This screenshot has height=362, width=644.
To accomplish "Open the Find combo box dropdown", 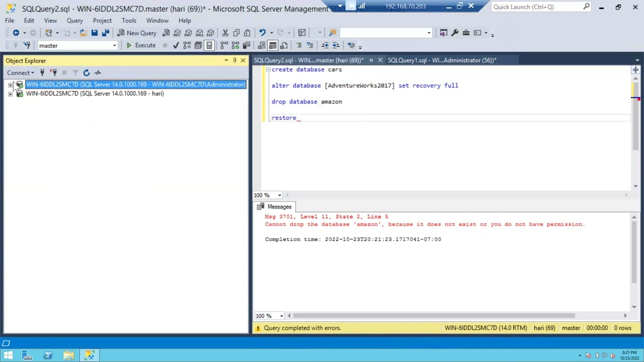I will point(429,33).
